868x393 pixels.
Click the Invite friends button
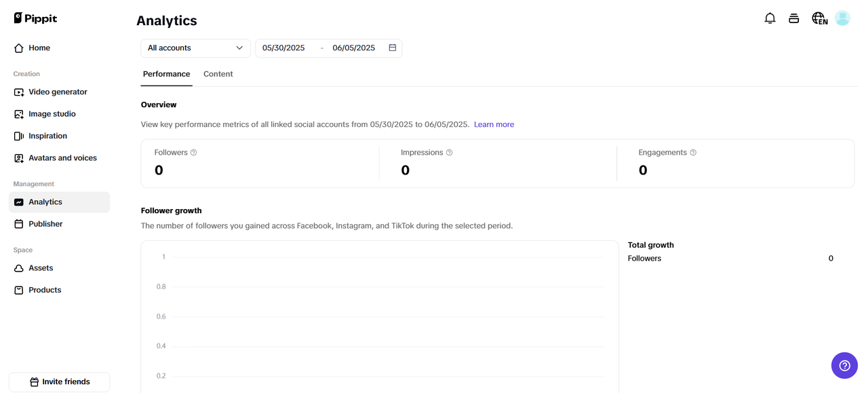click(59, 382)
